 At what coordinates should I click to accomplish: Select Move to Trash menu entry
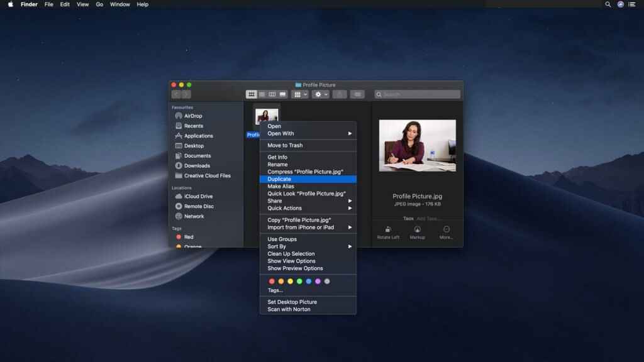coord(285,145)
